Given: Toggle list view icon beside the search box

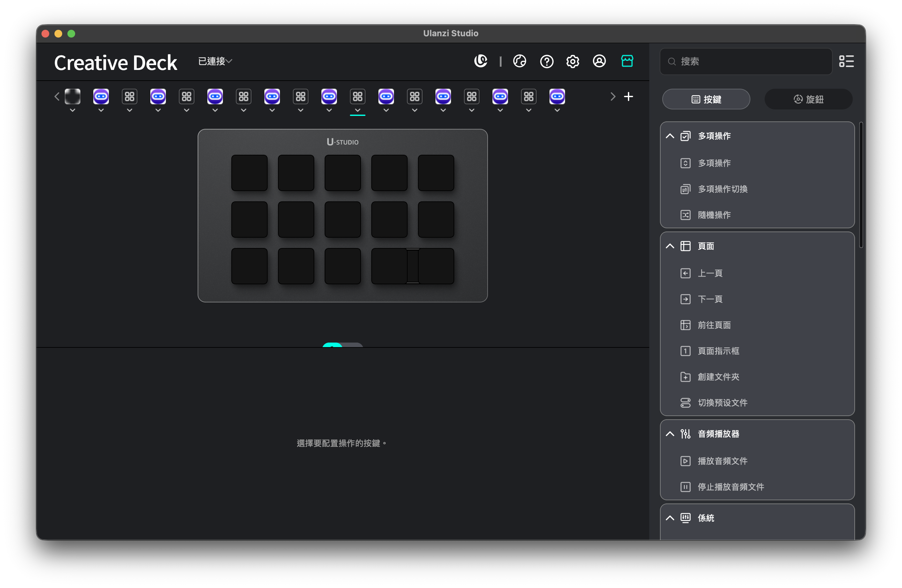Looking at the screenshot, I should (846, 62).
